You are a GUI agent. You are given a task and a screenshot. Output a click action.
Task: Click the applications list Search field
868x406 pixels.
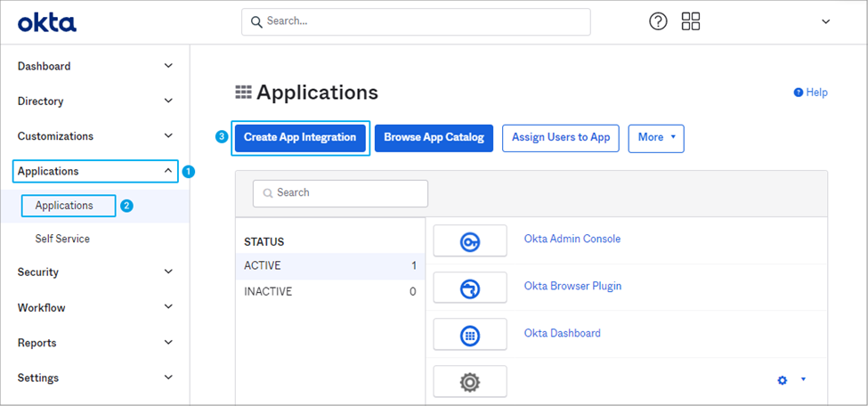(x=340, y=193)
